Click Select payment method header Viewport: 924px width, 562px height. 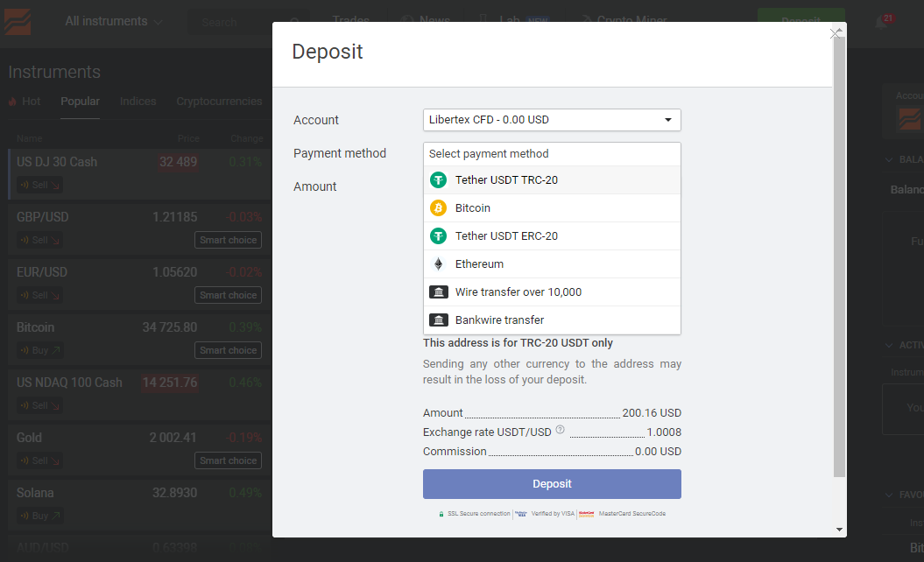[552, 154]
